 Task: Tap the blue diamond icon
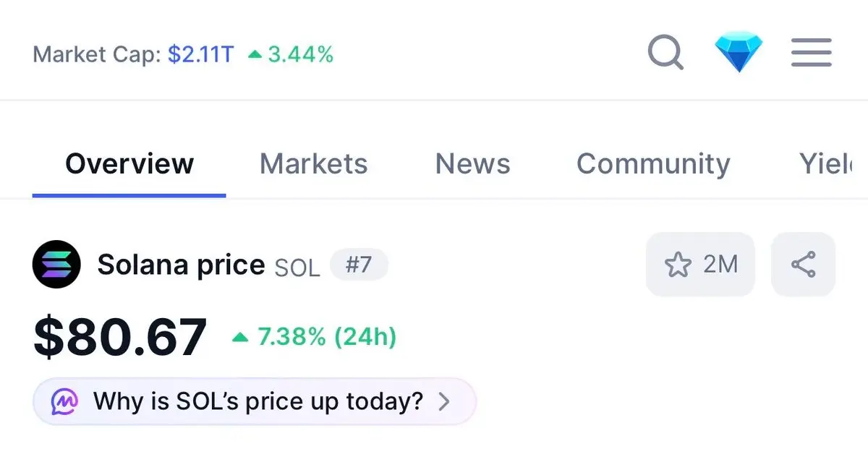739,53
